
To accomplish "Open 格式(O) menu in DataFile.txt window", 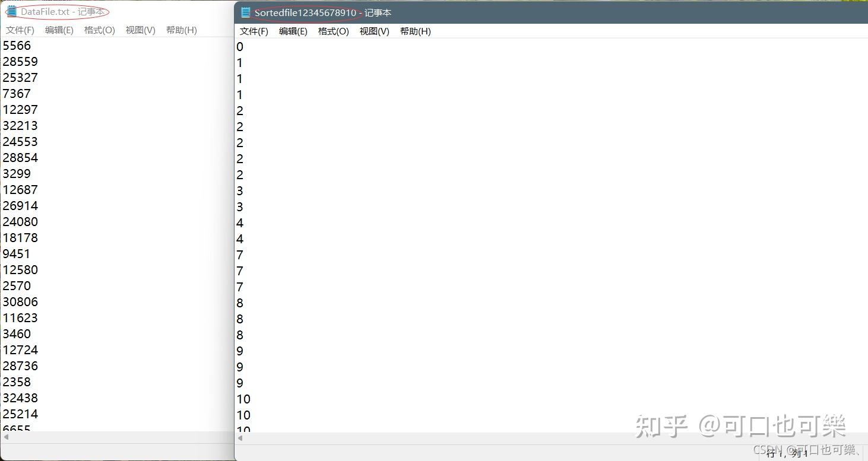I will coord(100,30).
